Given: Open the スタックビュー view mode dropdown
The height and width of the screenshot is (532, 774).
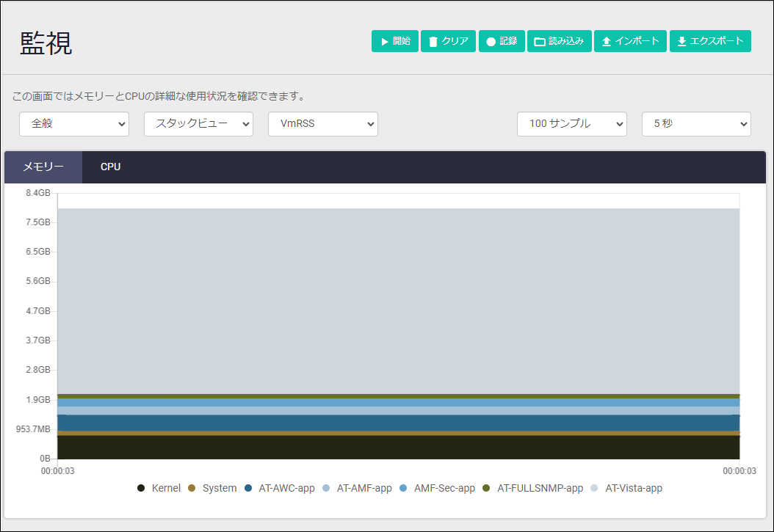Looking at the screenshot, I should pyautogui.click(x=198, y=124).
